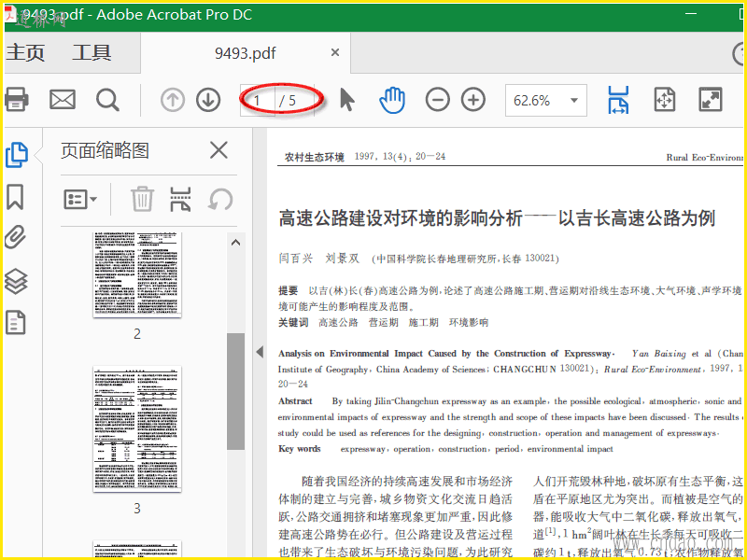Screen dimensions: 747x560
Task: Enable fit width scrolling mode
Action: pyautogui.click(x=618, y=100)
